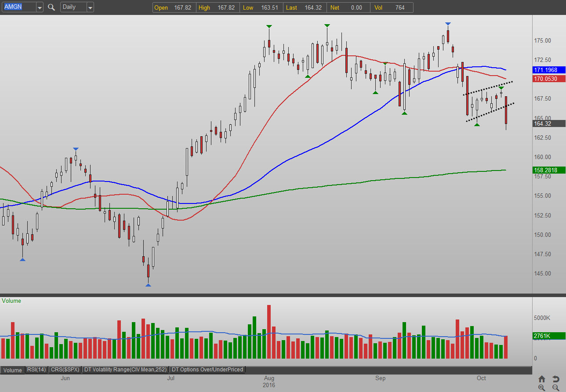
Task: Click the Jul label on the date axis
Action: (171, 378)
